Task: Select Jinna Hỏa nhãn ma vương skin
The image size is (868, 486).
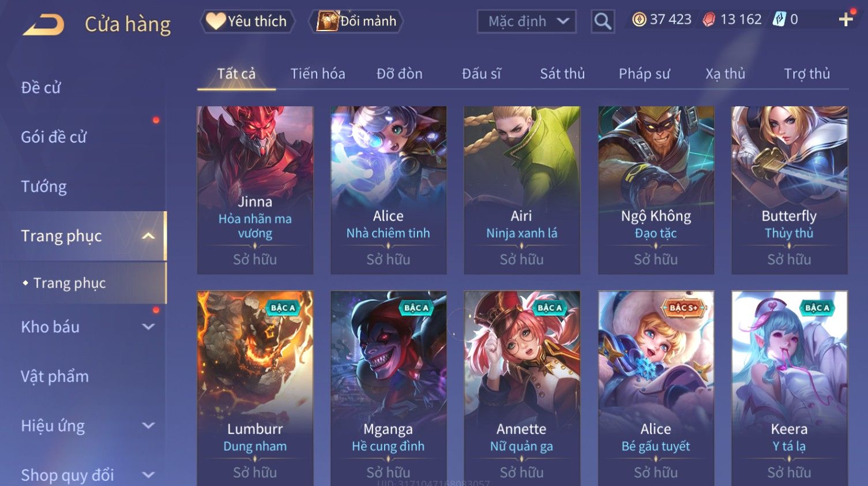Action: 255,190
